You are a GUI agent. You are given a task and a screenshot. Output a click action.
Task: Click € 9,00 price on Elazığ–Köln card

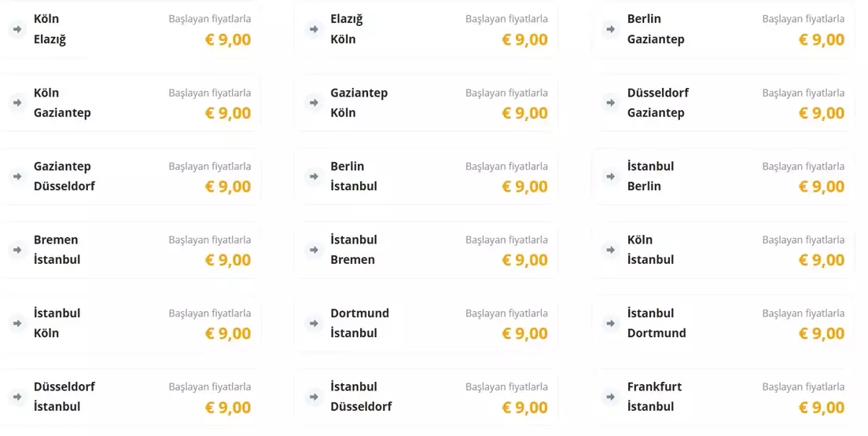524,39
